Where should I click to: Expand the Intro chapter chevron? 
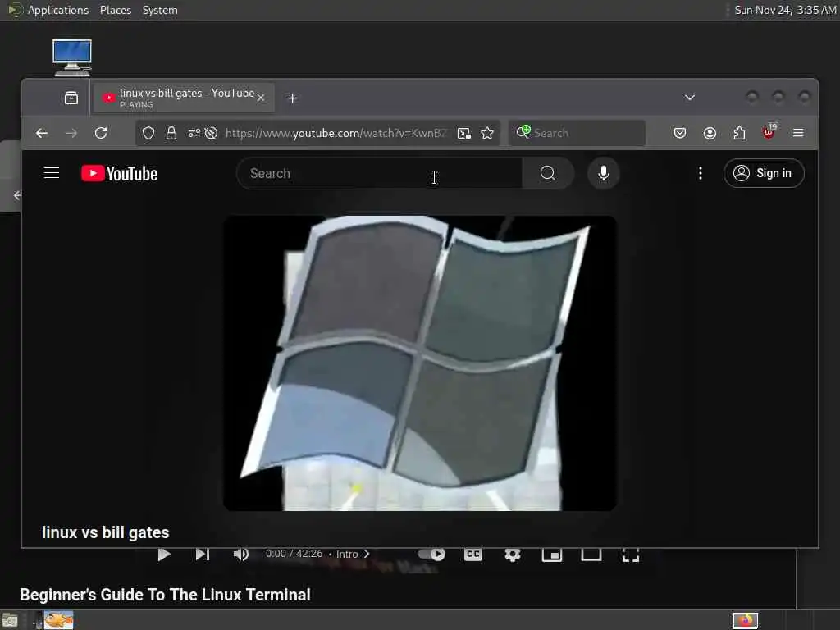tap(367, 554)
